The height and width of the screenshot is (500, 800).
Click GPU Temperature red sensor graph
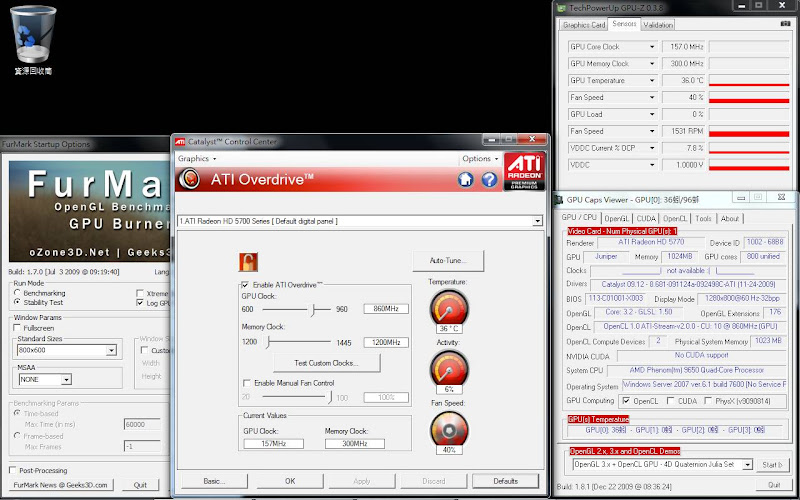pyautogui.click(x=749, y=80)
